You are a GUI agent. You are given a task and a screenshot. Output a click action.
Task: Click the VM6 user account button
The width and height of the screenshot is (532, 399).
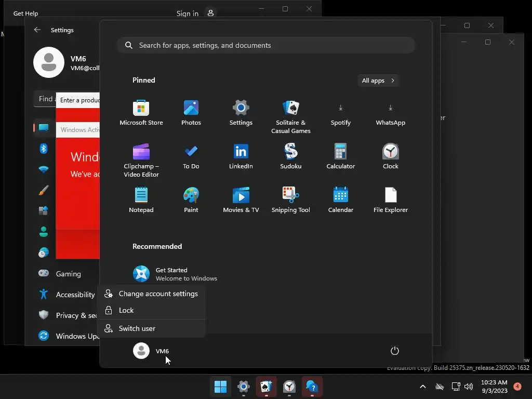point(151,351)
